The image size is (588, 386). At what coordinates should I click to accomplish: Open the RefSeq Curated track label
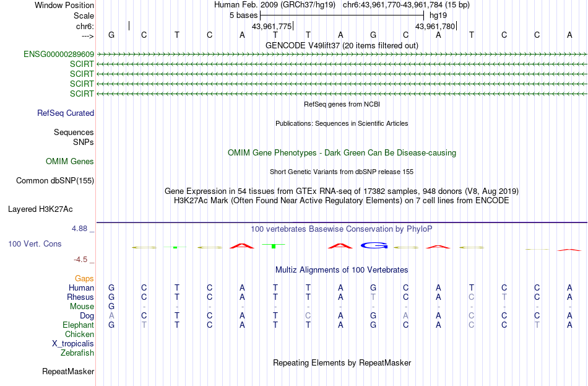66,113
